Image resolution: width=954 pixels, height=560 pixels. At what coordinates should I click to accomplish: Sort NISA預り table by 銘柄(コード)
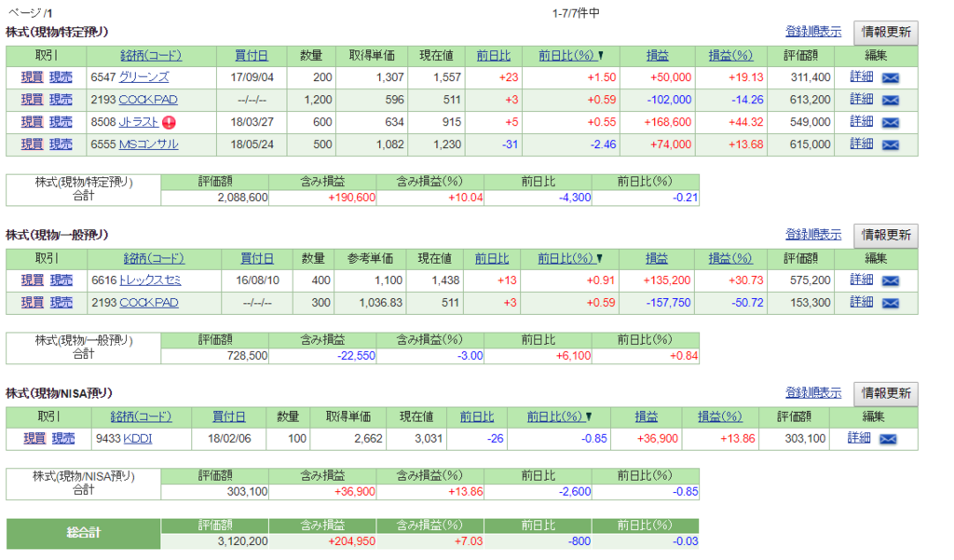pos(142,417)
